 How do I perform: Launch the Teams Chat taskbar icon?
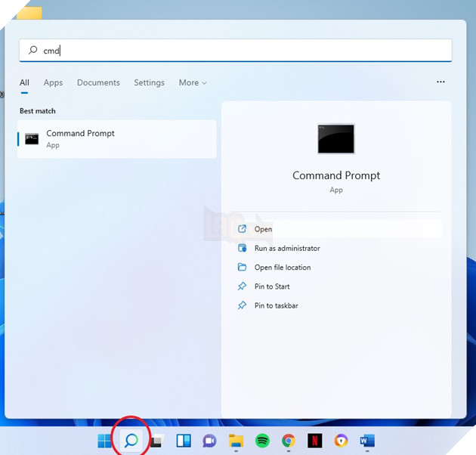pyautogui.click(x=210, y=441)
